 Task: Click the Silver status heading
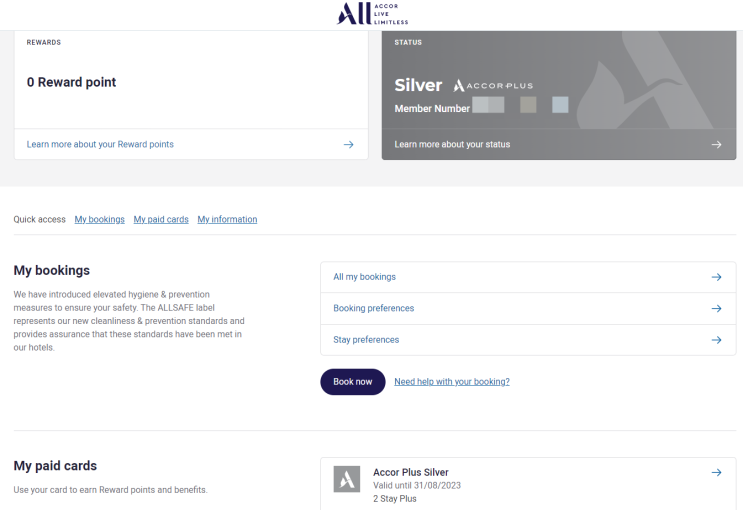418,85
